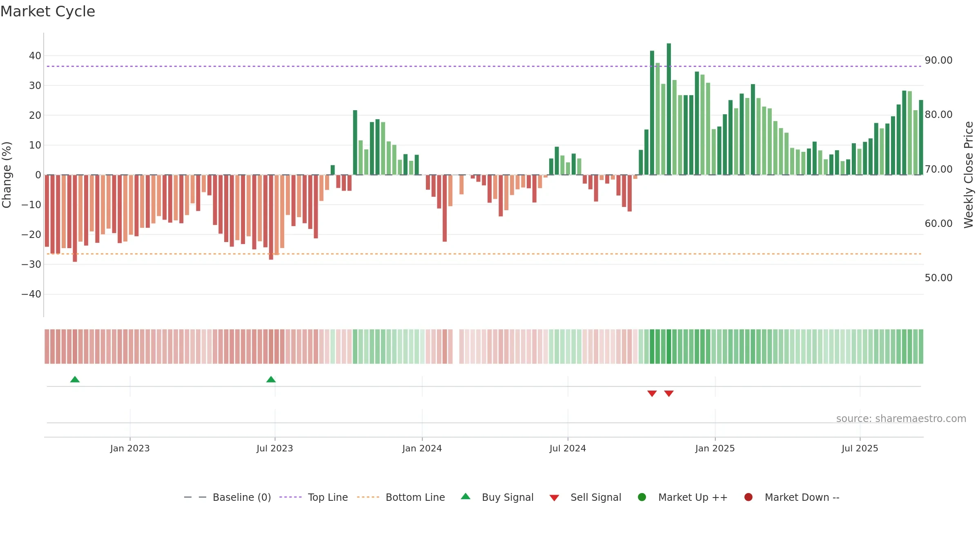Click the lowest red bar before Jan 2023
Viewport: 980px width, 551px height.
(x=75, y=218)
